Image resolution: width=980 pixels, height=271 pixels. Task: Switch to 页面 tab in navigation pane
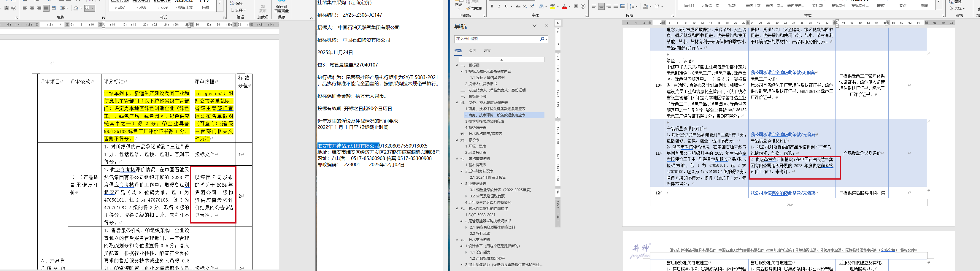pos(473,51)
